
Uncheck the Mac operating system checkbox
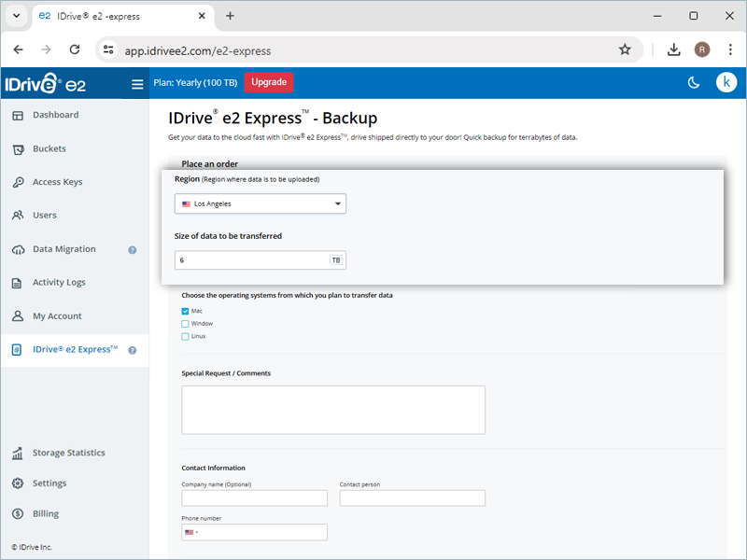185,311
